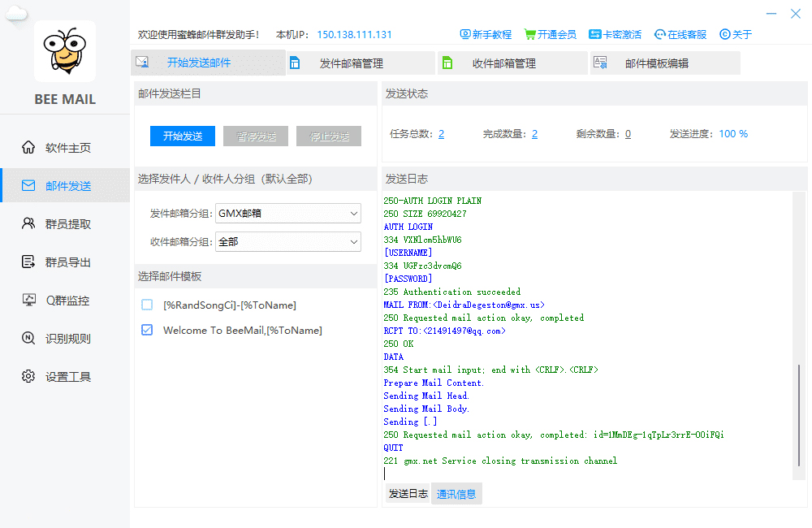The width and height of the screenshot is (812, 528).
Task: Click log line 221 gmx.net Service closing
Action: pos(499,461)
